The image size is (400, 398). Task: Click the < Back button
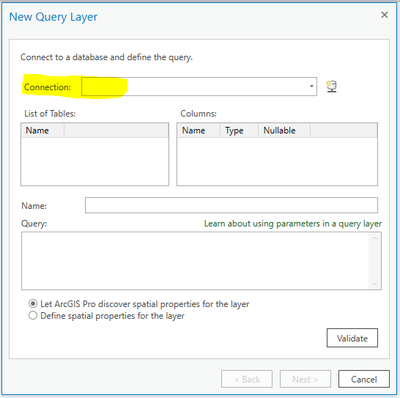coord(247,379)
